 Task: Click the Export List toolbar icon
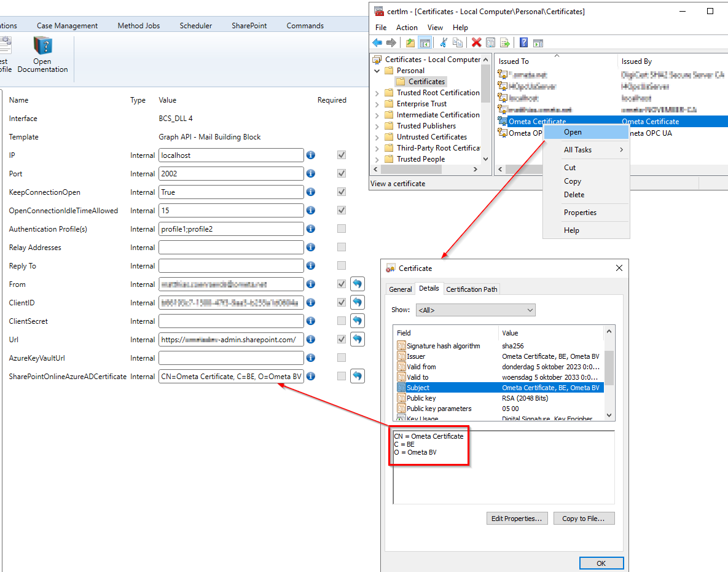click(504, 43)
